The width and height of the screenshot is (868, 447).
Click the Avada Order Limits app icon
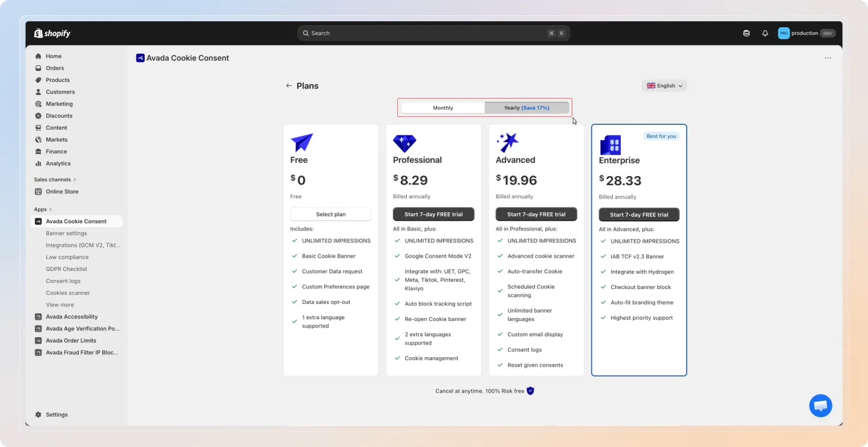tap(39, 341)
